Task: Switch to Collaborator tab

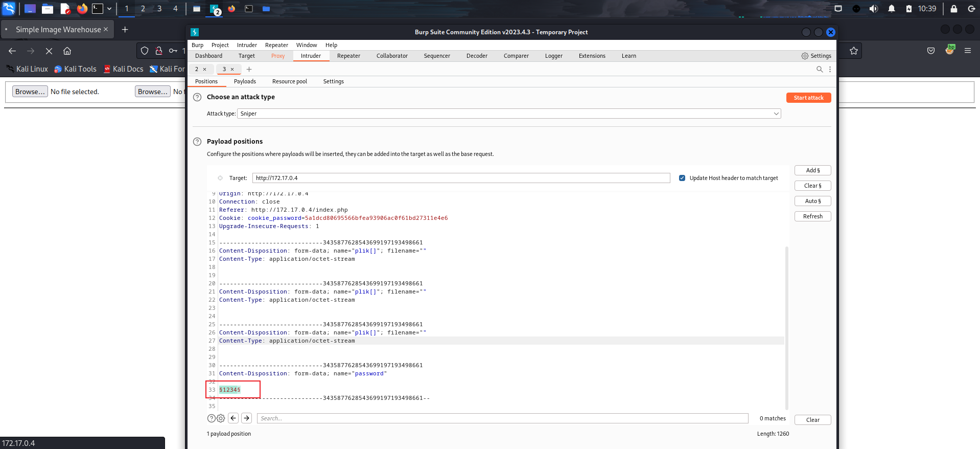Action: [x=392, y=56]
